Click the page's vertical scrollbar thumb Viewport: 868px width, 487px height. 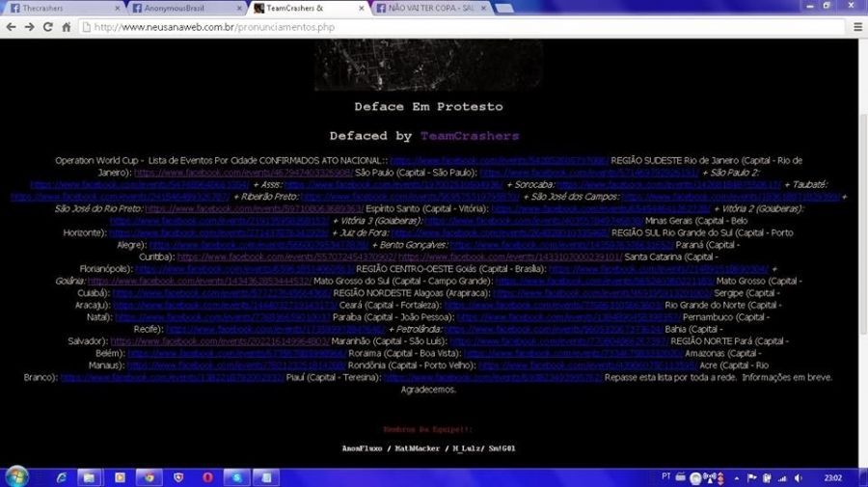click(863, 224)
